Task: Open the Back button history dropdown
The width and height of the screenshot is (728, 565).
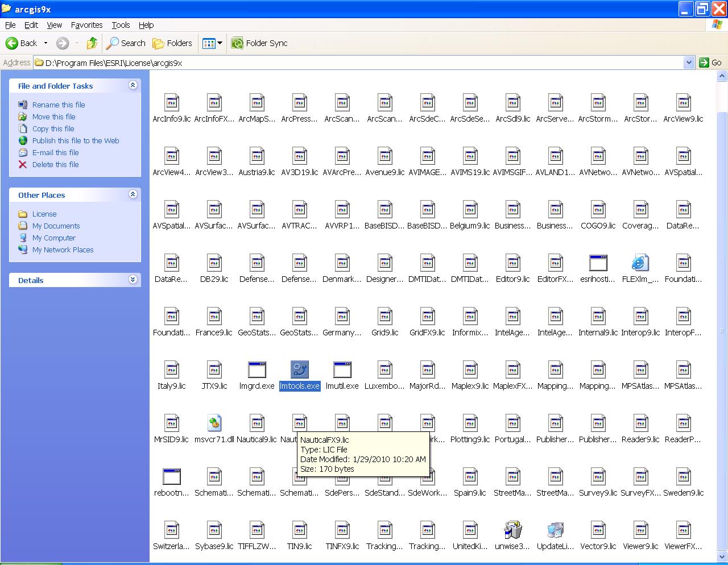Action: click(46, 43)
